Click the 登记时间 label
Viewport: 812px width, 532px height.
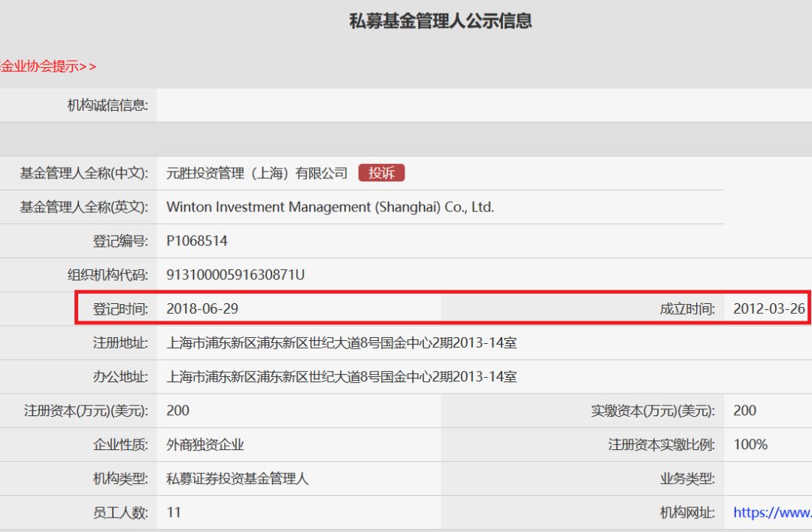pyautogui.click(x=120, y=309)
